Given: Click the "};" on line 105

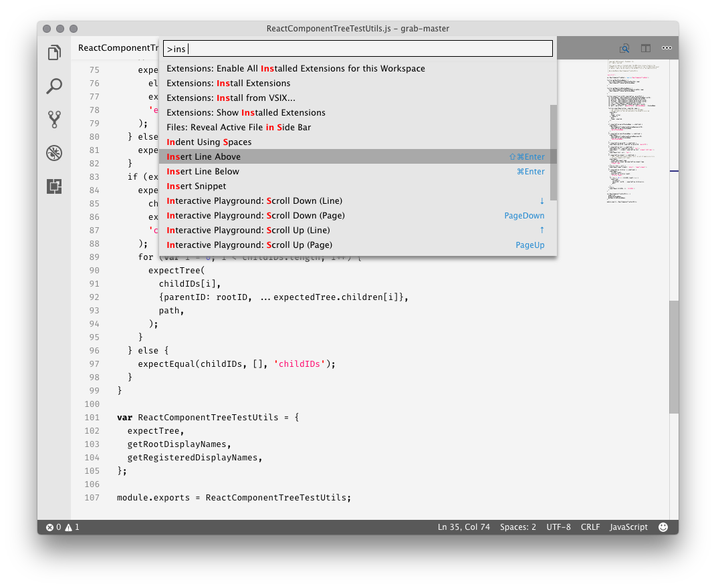Looking at the screenshot, I should click(122, 470).
